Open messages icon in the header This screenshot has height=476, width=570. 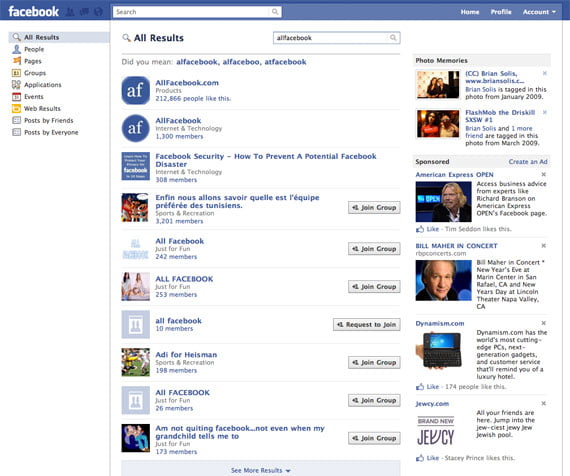coord(84,12)
